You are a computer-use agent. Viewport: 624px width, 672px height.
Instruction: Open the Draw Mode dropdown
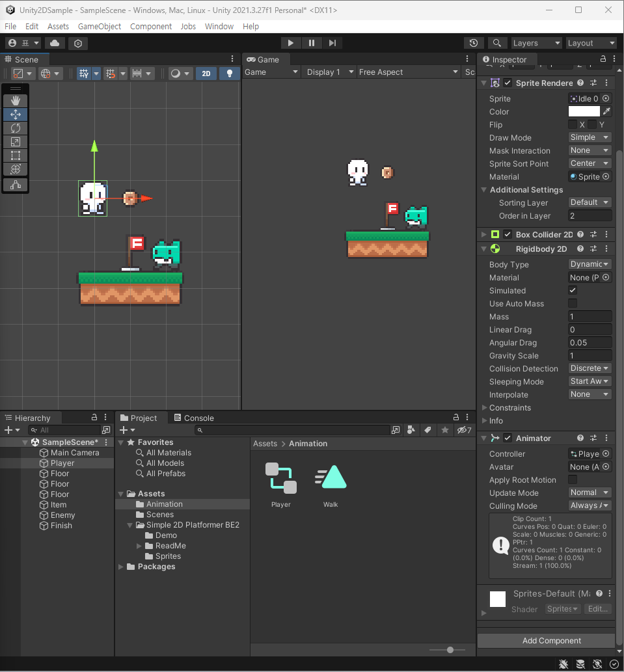tap(590, 137)
